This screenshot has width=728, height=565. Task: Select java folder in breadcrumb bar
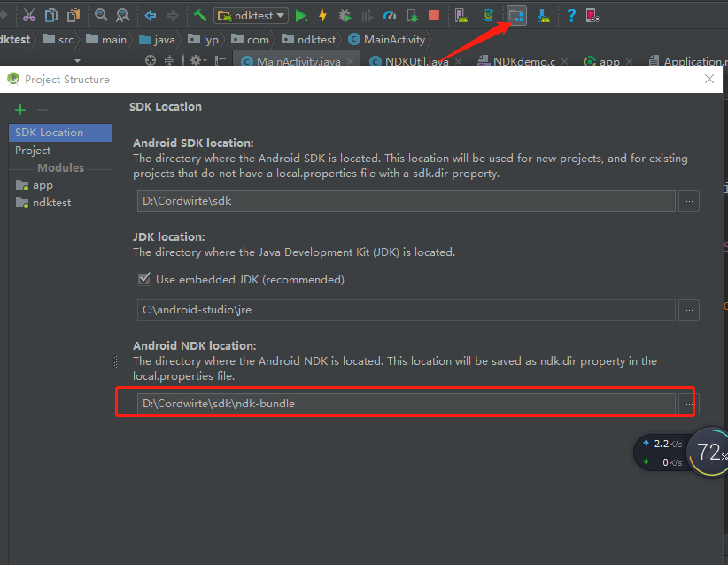(x=158, y=40)
